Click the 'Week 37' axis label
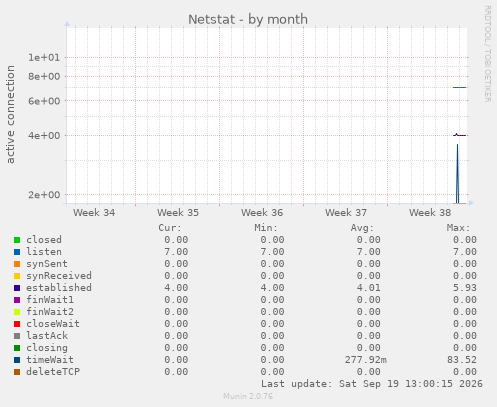This screenshot has height=407, width=497. point(346,213)
